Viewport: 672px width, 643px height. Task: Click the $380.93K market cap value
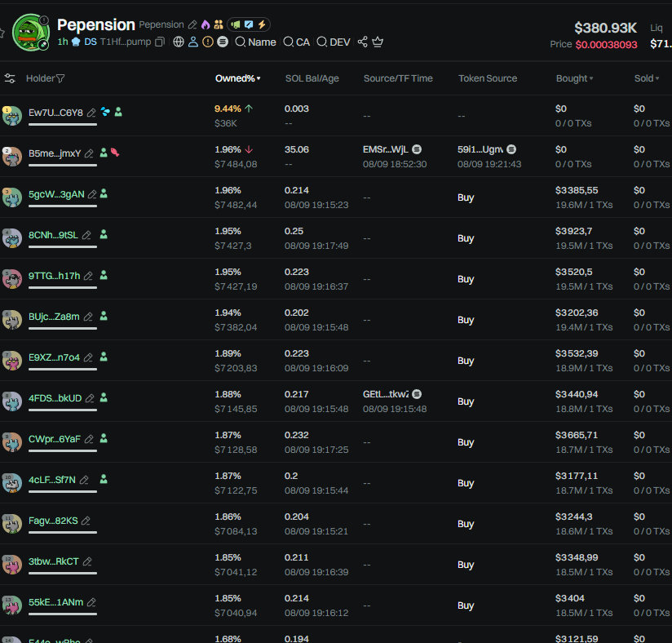coord(606,28)
